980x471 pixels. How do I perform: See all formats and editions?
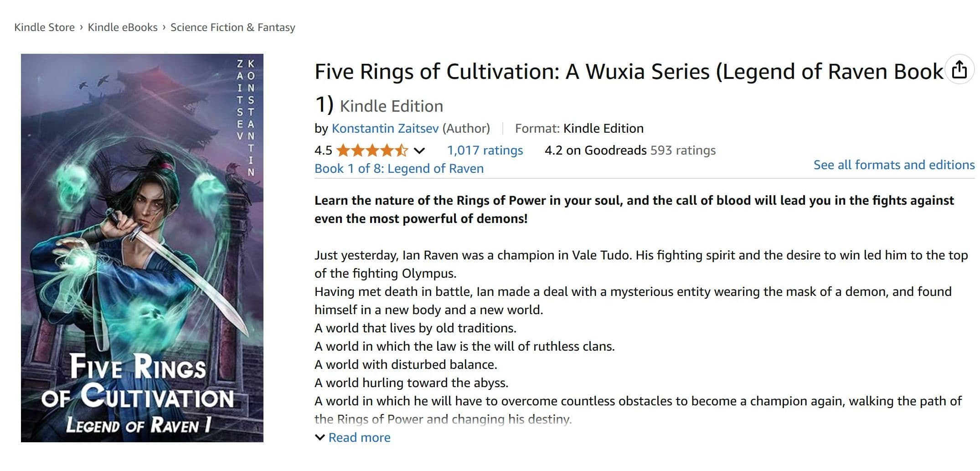[x=894, y=165]
